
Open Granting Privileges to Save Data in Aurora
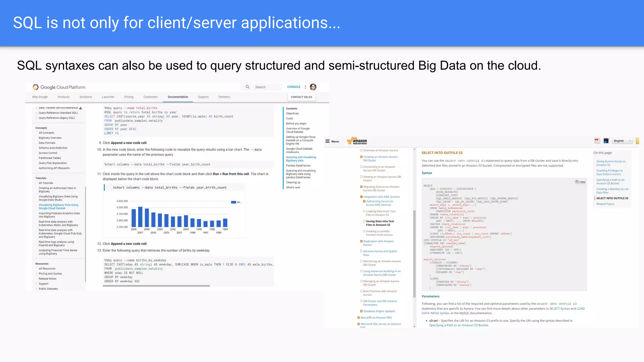(609, 172)
